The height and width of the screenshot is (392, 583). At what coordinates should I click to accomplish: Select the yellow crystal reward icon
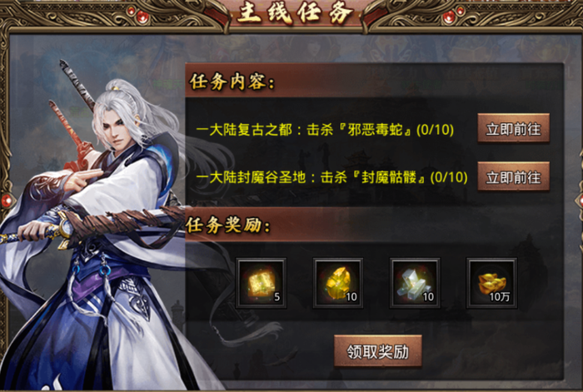(338, 283)
